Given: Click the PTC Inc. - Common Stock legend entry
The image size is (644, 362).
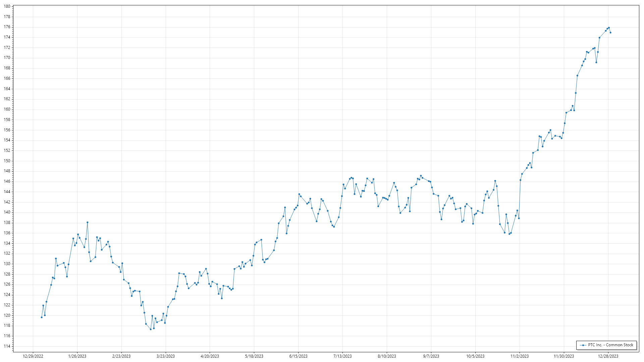Looking at the screenshot, I should tap(610, 345).
